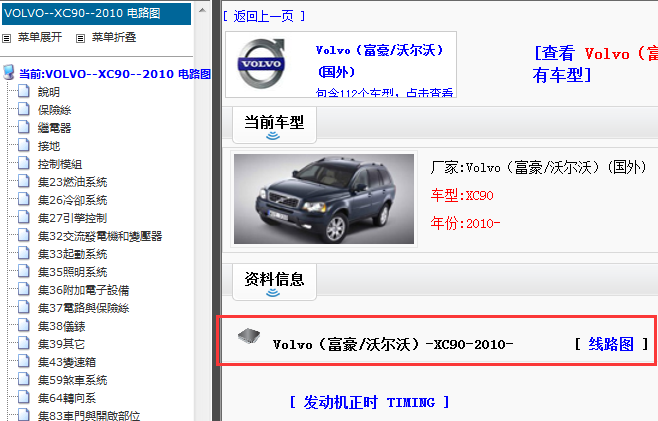This screenshot has height=421, width=658.
Task: Click the Volvo（富豪/沃尔沃）(国外) brand link
Action: [380, 60]
